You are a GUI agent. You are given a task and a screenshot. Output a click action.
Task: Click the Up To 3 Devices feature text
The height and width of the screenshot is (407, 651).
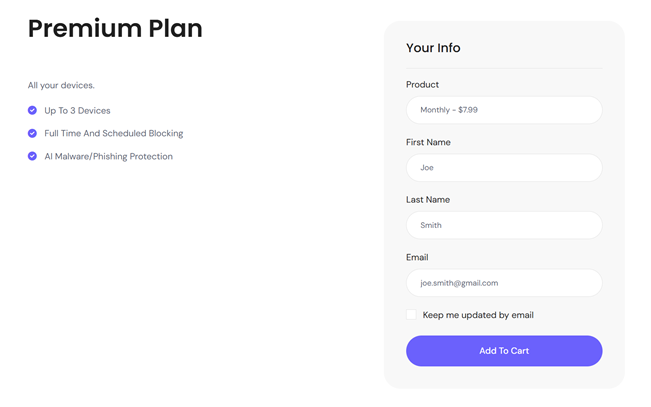[77, 110]
